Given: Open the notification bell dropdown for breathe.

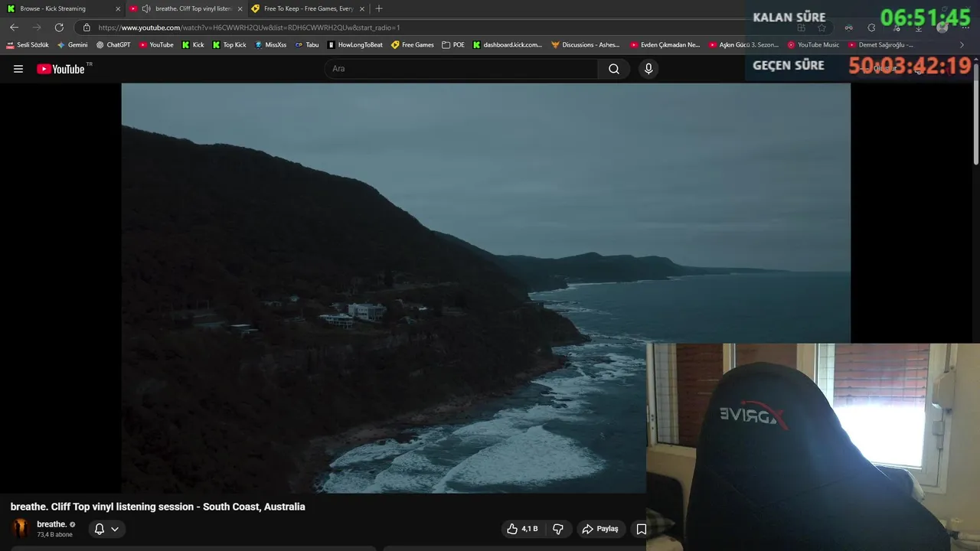Looking at the screenshot, I should (x=106, y=529).
